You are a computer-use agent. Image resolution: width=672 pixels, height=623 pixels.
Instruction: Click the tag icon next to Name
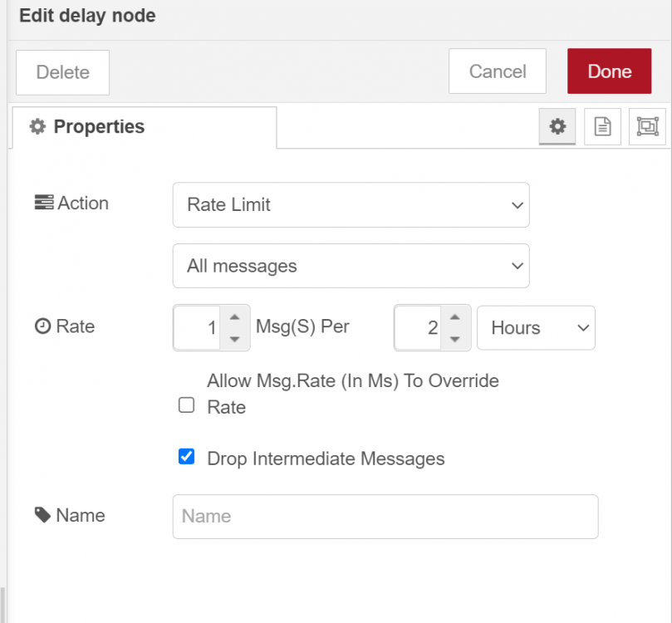[x=42, y=515]
